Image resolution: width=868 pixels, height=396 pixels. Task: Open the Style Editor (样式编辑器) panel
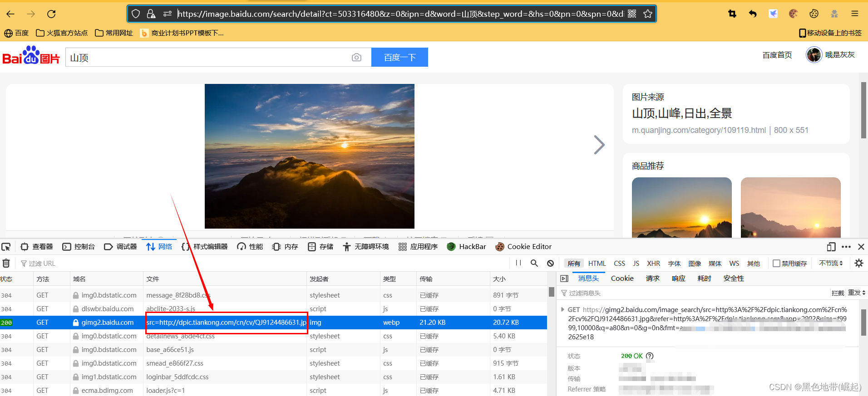point(204,247)
